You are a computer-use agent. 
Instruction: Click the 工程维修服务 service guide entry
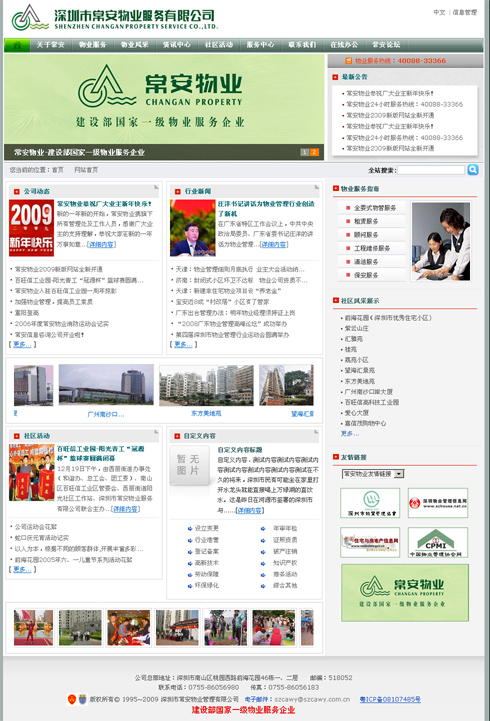(x=372, y=248)
